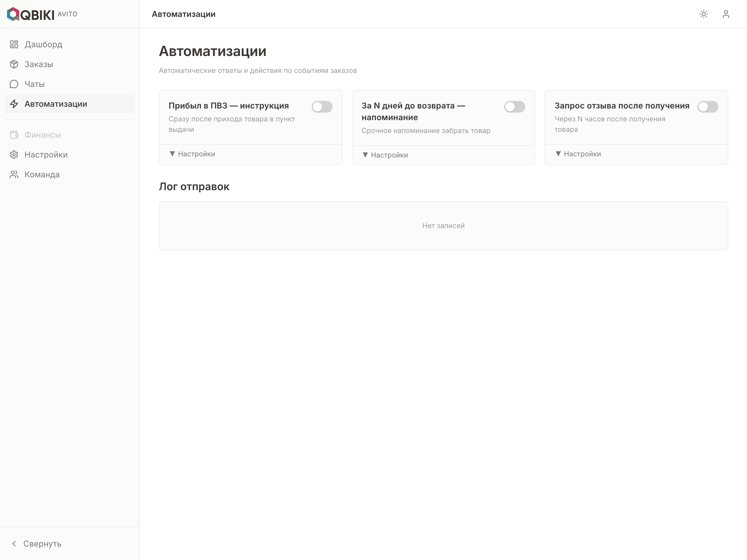The width and height of the screenshot is (747, 560).
Task: Click the Team people icon
Action: click(14, 174)
